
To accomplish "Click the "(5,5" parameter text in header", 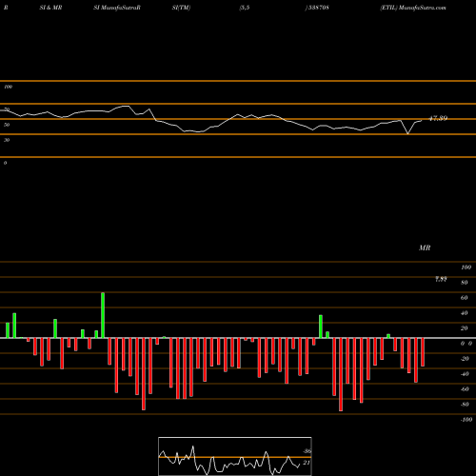I will click(245, 8).
